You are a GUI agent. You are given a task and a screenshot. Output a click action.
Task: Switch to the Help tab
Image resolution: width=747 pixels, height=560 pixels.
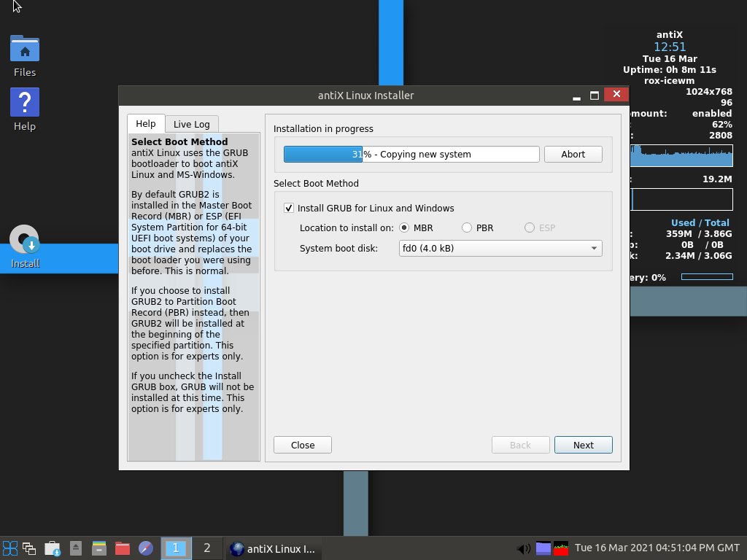point(146,124)
